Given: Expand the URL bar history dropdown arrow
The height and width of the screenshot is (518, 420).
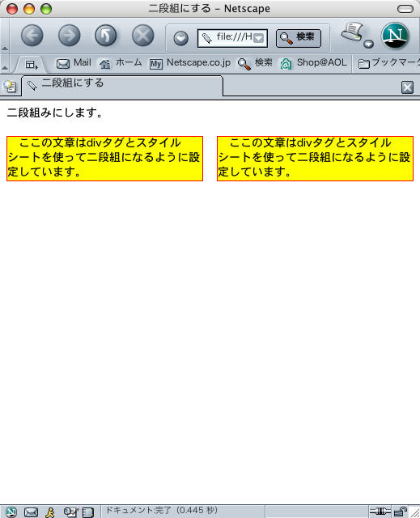Looking at the screenshot, I should coord(258,38).
